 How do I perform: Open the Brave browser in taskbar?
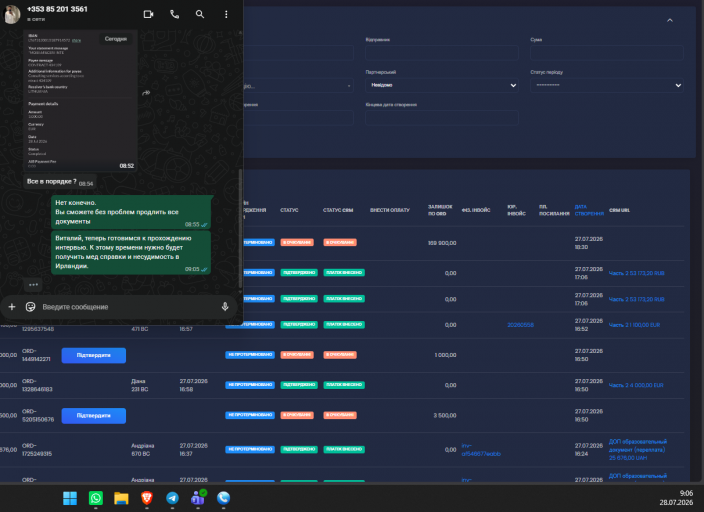coord(147,498)
